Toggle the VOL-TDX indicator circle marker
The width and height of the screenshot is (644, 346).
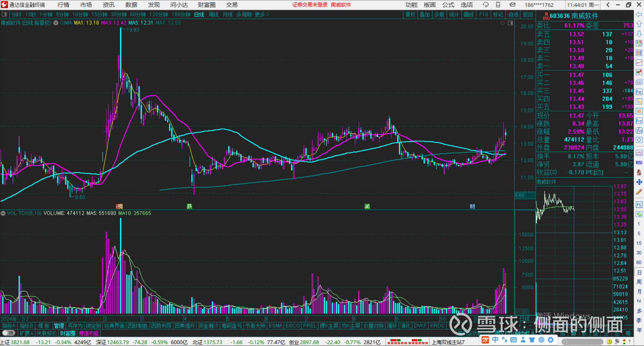[3, 213]
